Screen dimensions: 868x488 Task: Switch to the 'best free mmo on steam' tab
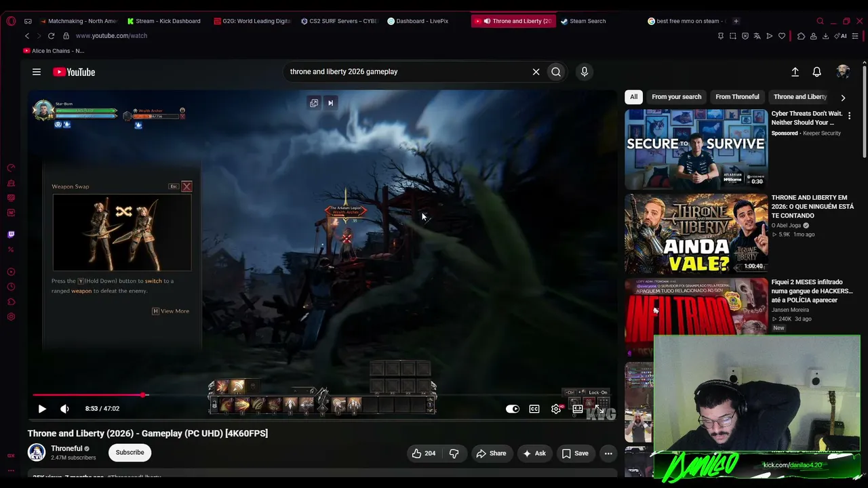[686, 21]
